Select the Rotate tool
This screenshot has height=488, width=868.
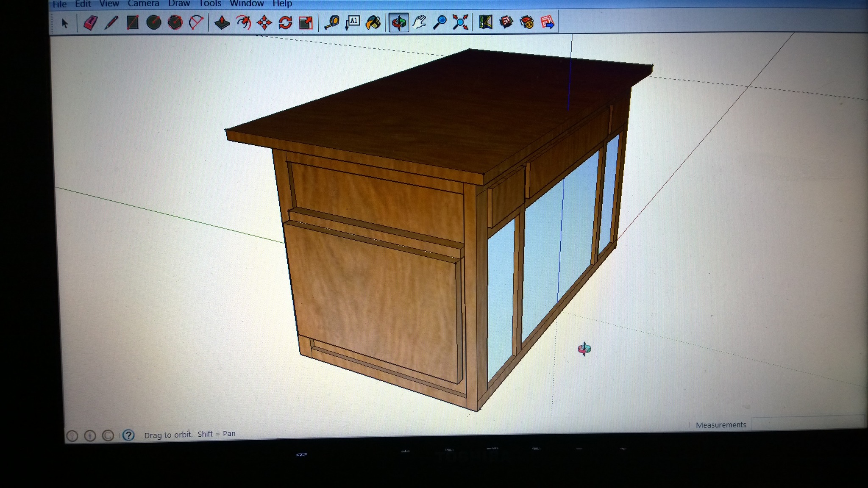(285, 22)
